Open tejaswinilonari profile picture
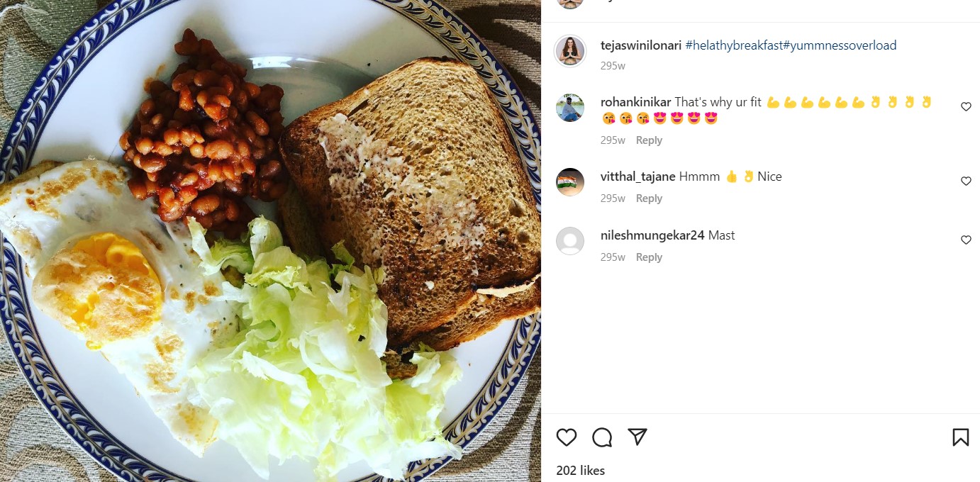980x482 pixels. [x=570, y=50]
